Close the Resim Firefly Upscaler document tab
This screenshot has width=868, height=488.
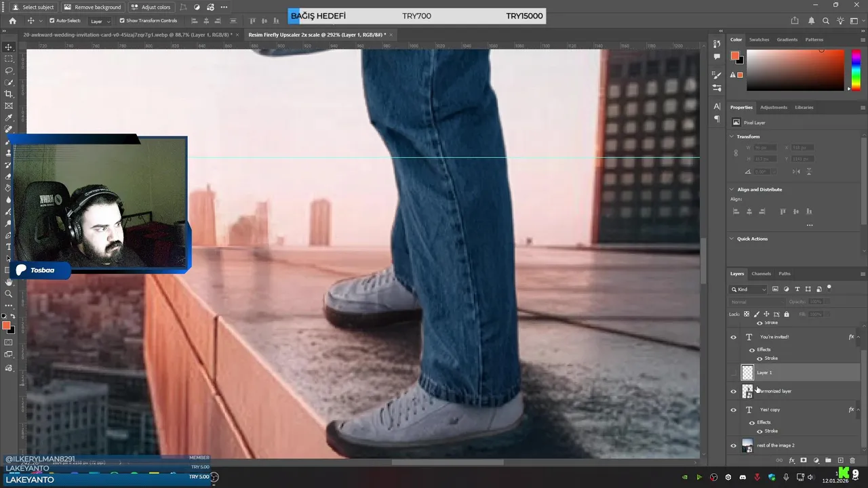tap(391, 35)
